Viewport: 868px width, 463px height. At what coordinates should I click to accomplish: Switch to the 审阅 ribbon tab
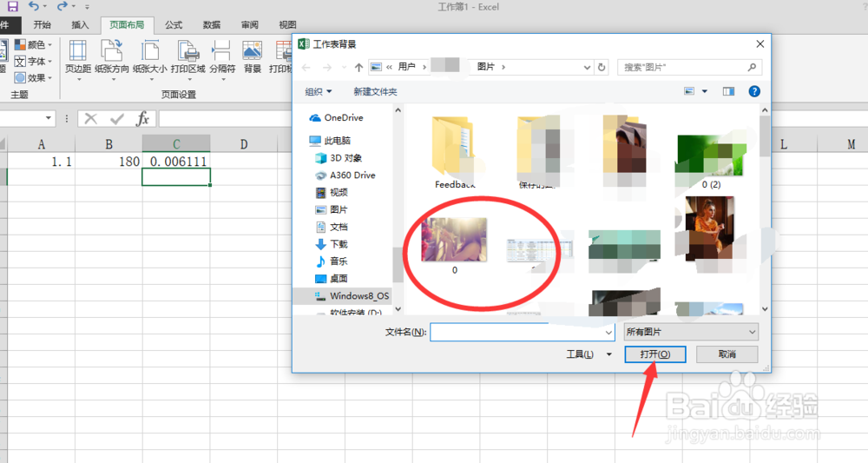[x=250, y=25]
